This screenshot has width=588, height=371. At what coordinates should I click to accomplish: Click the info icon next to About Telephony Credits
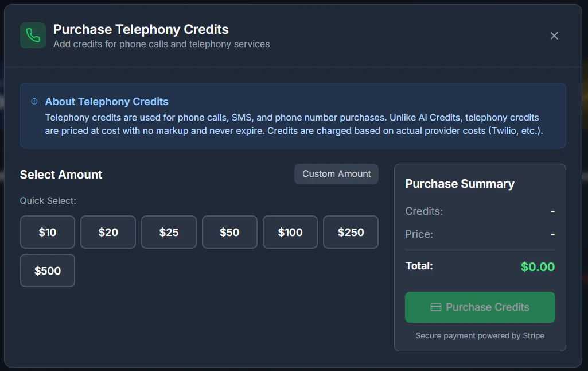click(x=34, y=101)
